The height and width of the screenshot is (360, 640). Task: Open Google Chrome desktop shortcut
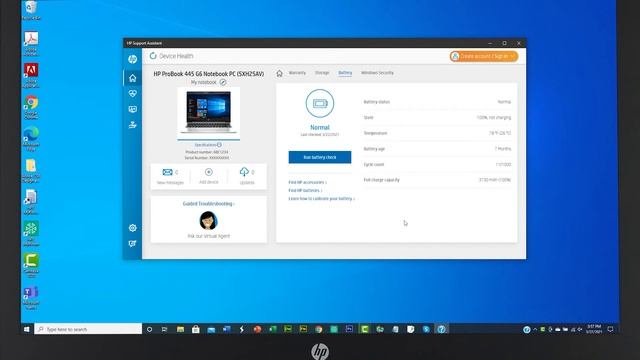tap(31, 107)
